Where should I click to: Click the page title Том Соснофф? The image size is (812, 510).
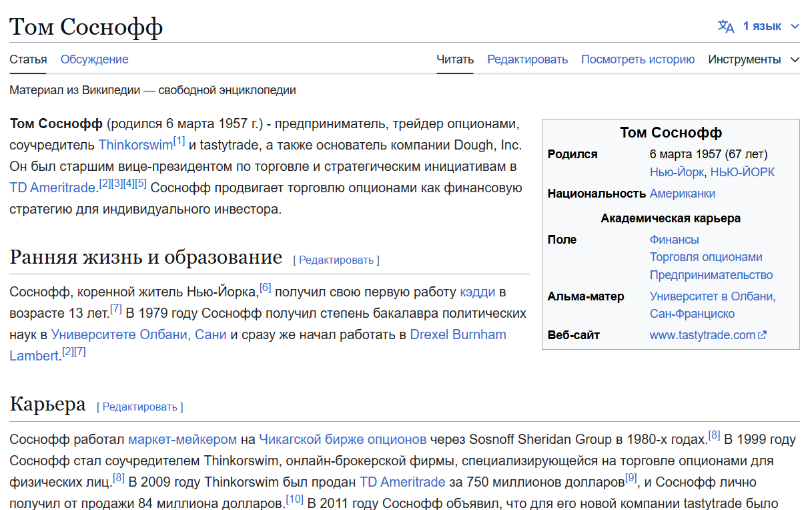pos(86,27)
